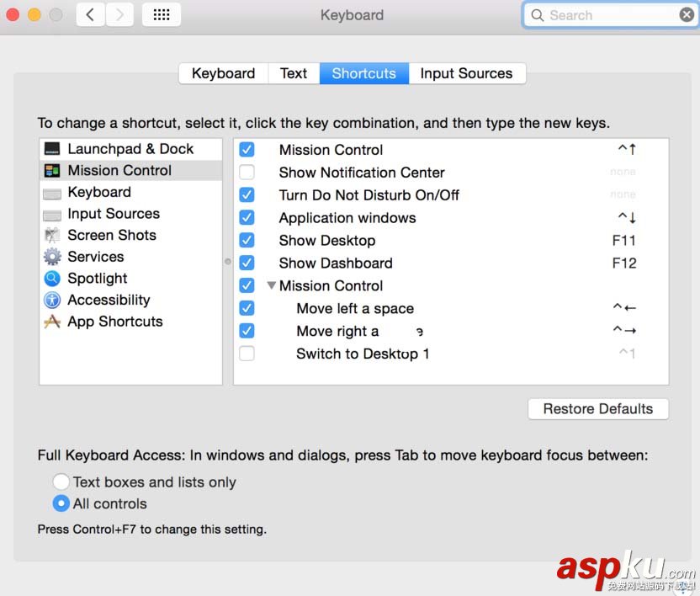Switch to the Input Sources tab
The height and width of the screenshot is (596, 700).
[x=466, y=73]
